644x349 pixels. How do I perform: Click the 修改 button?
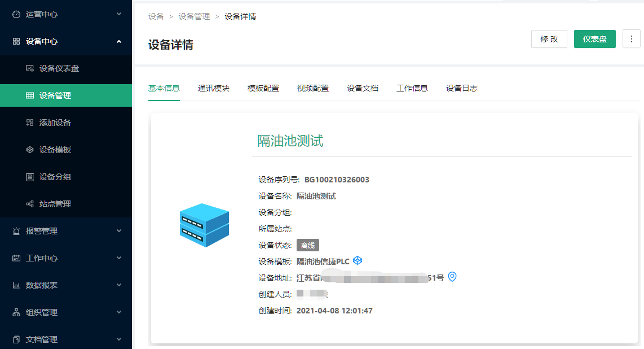tap(549, 39)
